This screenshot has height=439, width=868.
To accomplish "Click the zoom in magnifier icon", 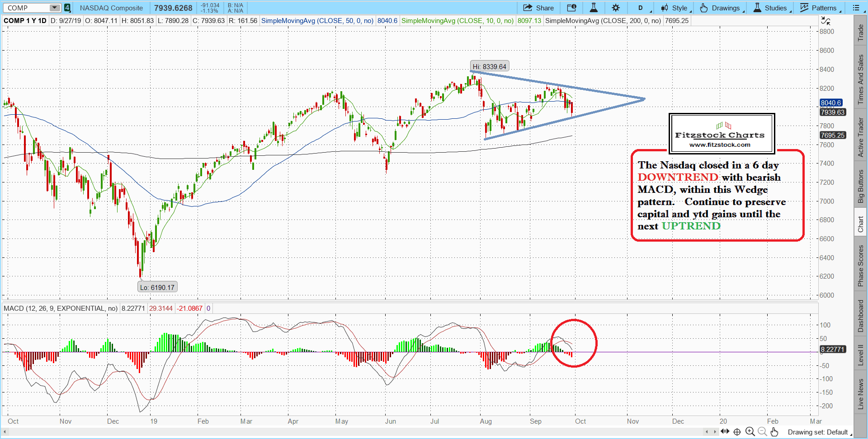I will click(750, 432).
